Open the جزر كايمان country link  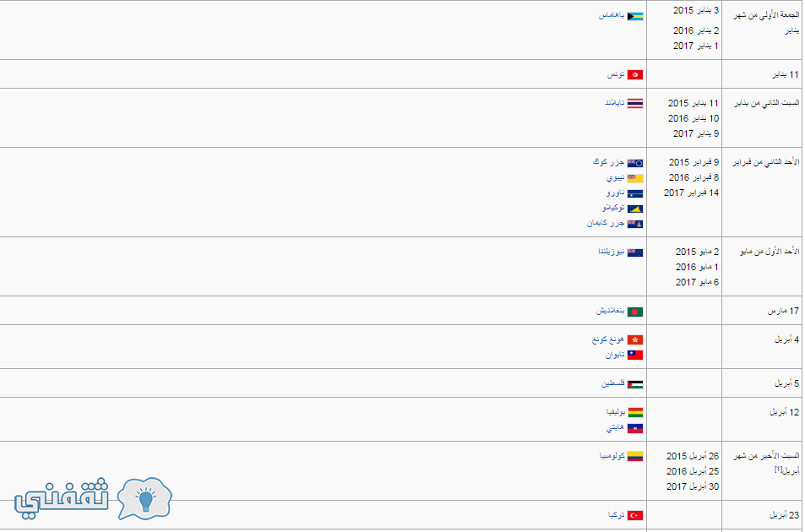606,223
